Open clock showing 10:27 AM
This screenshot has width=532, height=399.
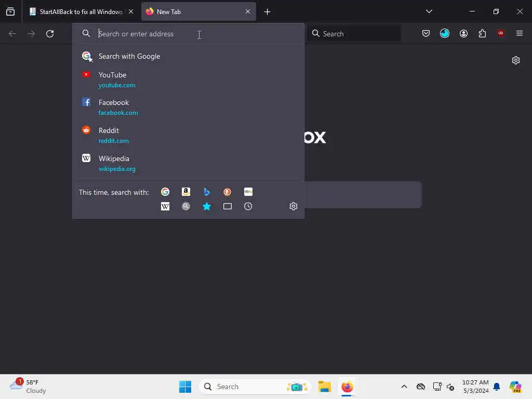pyautogui.click(x=475, y=387)
